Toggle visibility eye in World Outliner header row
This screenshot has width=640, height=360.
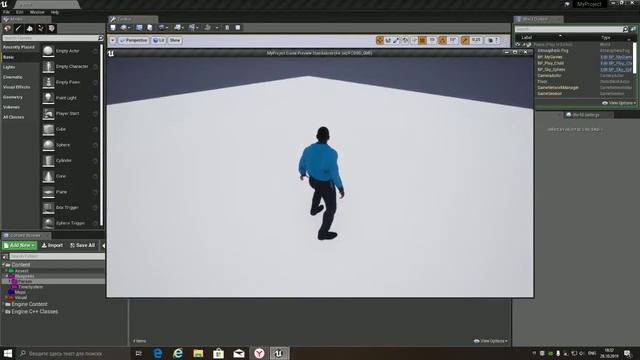tap(518, 44)
